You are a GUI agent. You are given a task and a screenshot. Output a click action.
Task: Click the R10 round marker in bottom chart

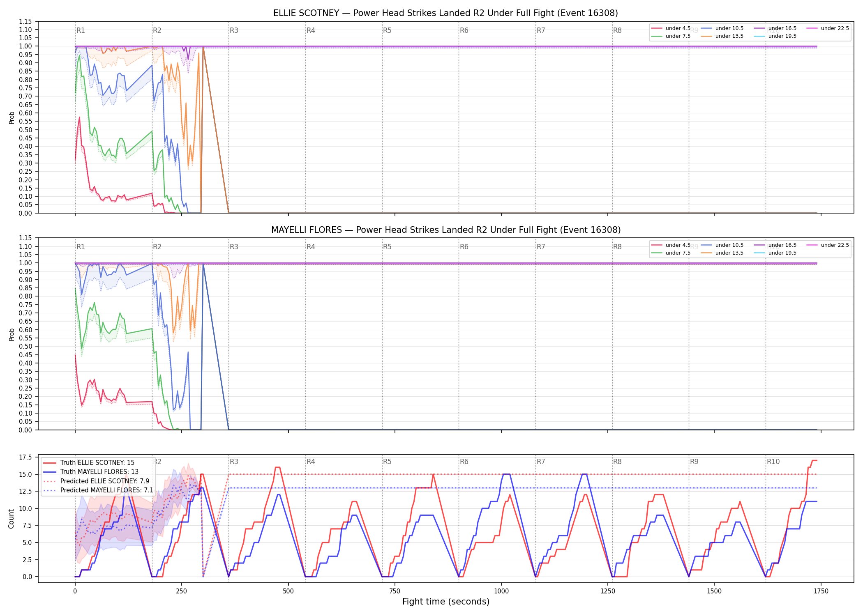[773, 462]
